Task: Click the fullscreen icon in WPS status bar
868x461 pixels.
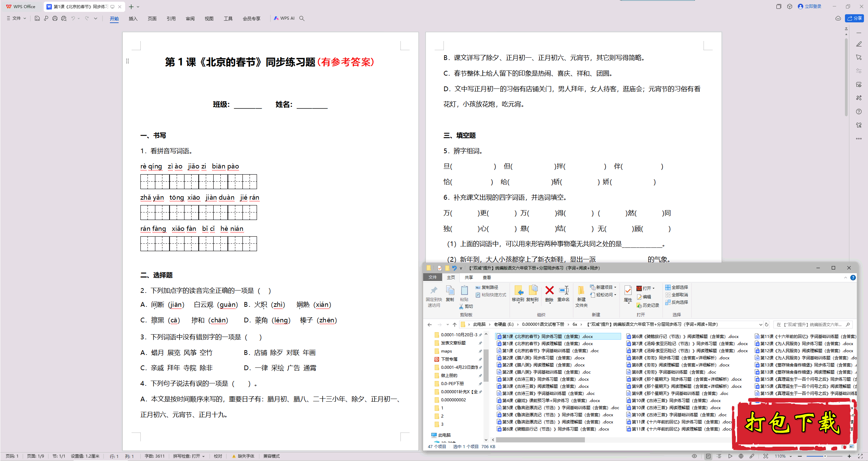Action: 860,456
